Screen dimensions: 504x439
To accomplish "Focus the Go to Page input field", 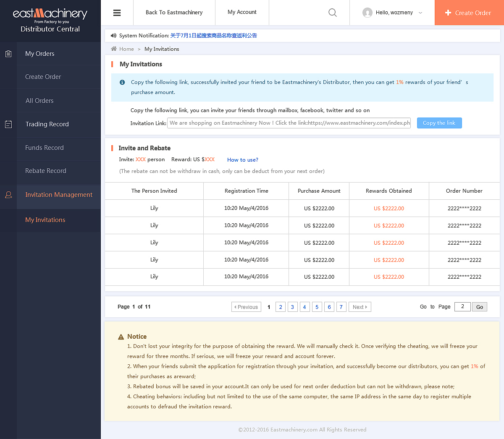I will point(462,306).
